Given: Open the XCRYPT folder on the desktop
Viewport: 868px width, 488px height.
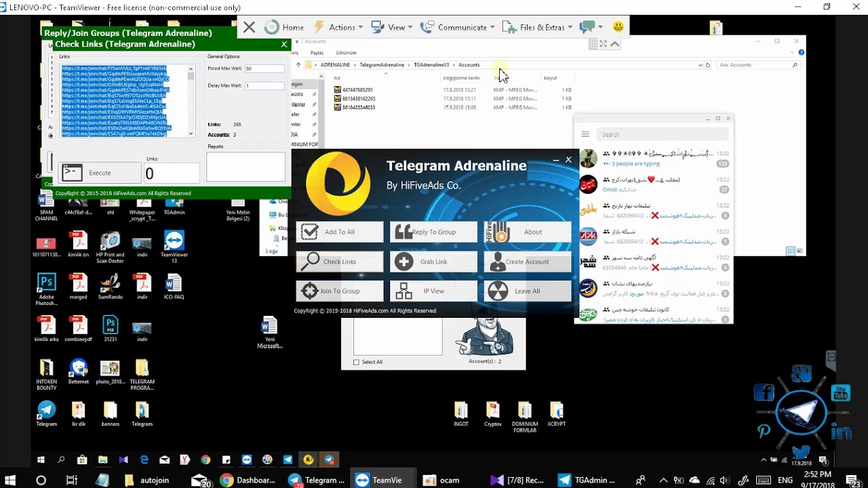Looking at the screenshot, I should coord(556,413).
